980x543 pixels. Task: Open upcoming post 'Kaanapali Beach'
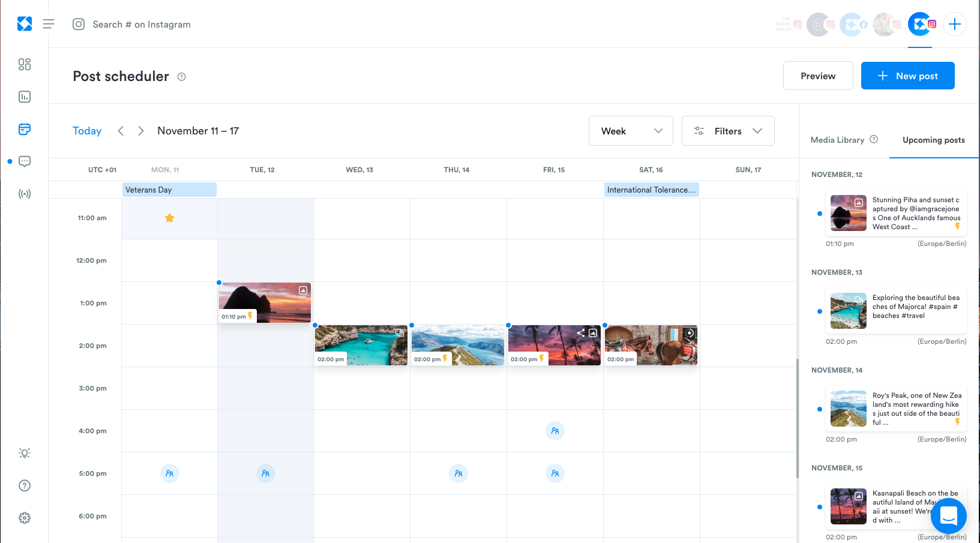point(896,506)
